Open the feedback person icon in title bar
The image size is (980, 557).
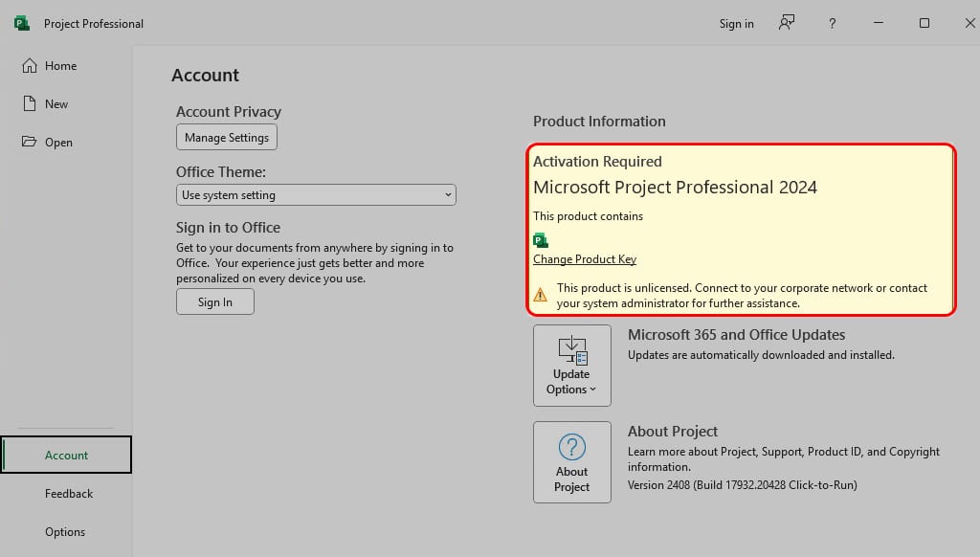pos(787,23)
